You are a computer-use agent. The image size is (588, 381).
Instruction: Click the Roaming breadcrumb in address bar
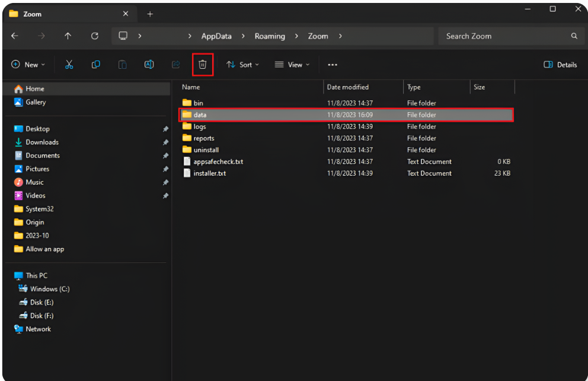coord(270,36)
